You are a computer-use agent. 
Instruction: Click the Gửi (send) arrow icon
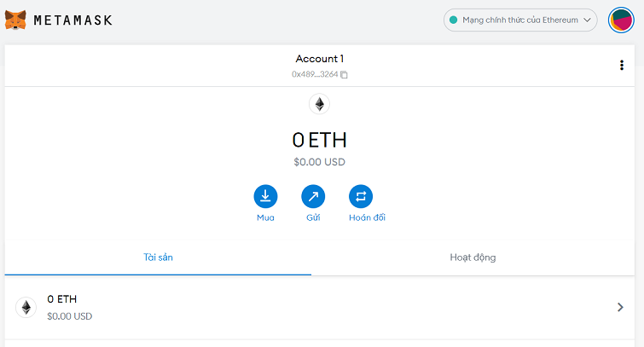click(x=313, y=196)
